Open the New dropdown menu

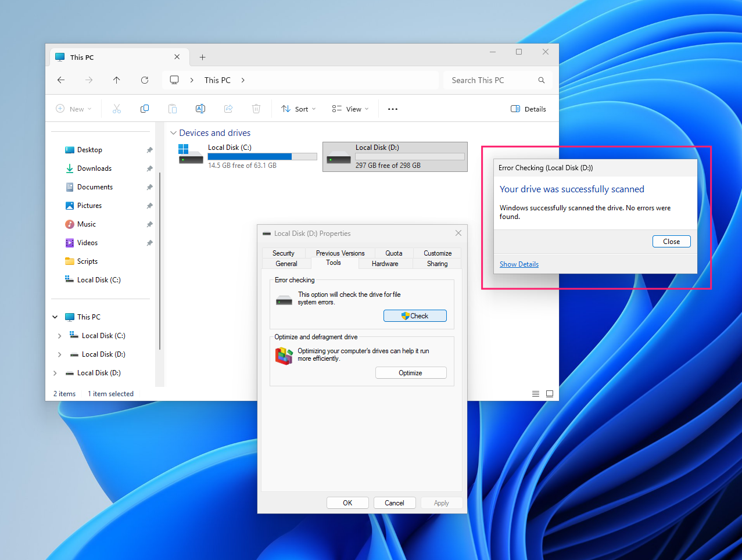(74, 109)
